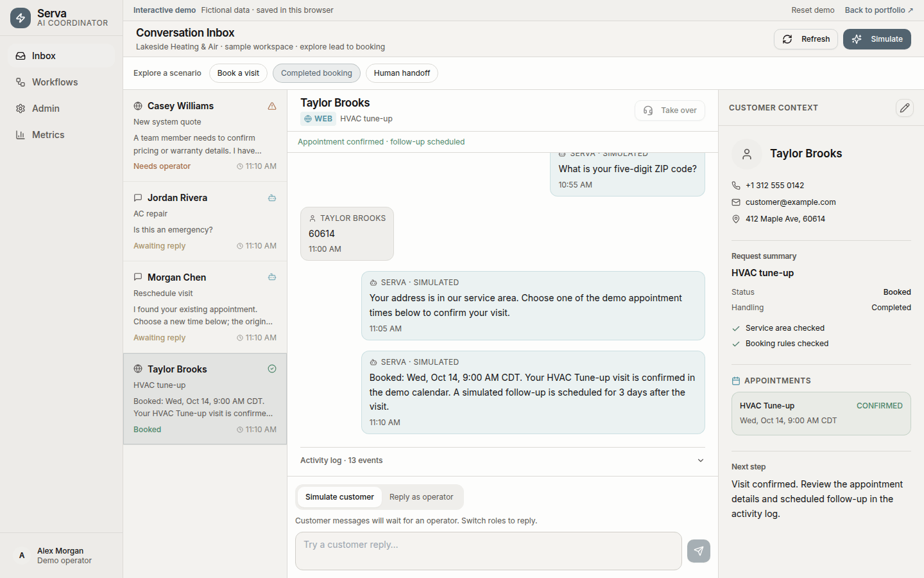The width and height of the screenshot is (924, 578).
Task: Click the location pin beside 412 Maple Ave
Action: tap(736, 219)
